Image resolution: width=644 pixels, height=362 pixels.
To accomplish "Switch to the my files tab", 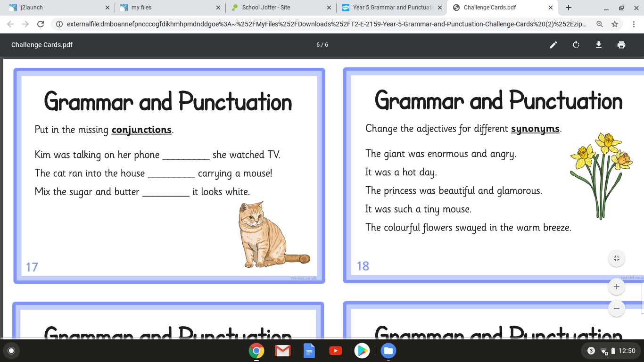I will coord(170,8).
